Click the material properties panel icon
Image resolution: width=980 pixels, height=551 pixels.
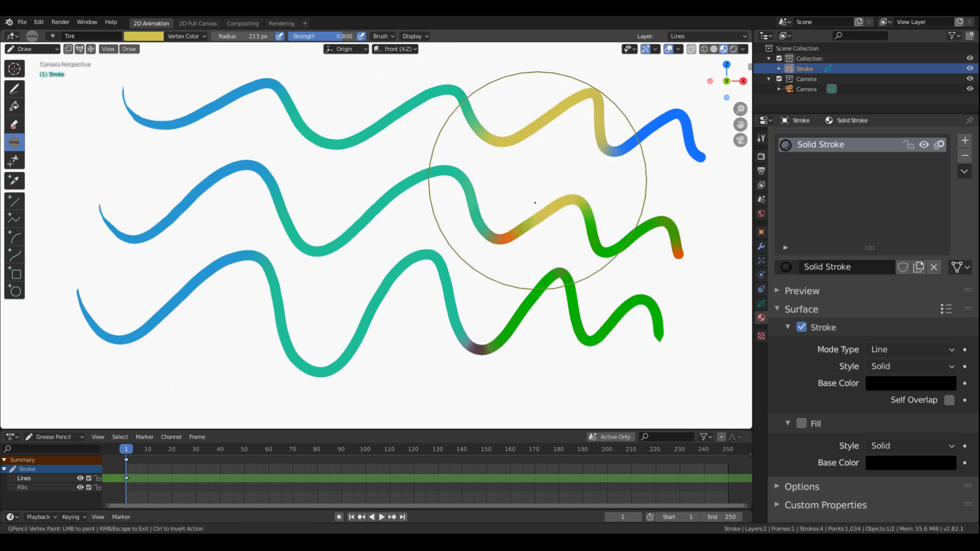(761, 335)
